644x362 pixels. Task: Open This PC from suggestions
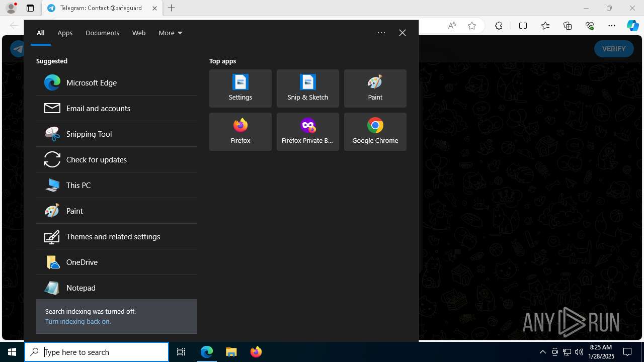pos(117,185)
